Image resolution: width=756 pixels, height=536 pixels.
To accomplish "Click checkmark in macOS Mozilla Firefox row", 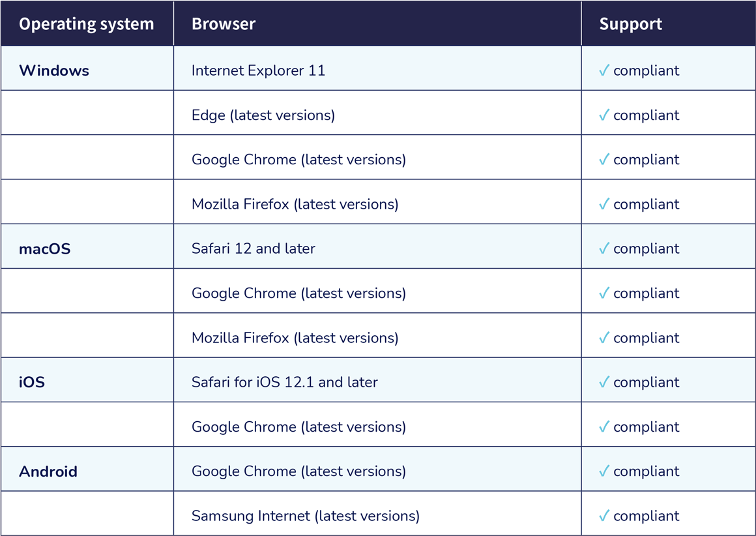I will pos(604,338).
